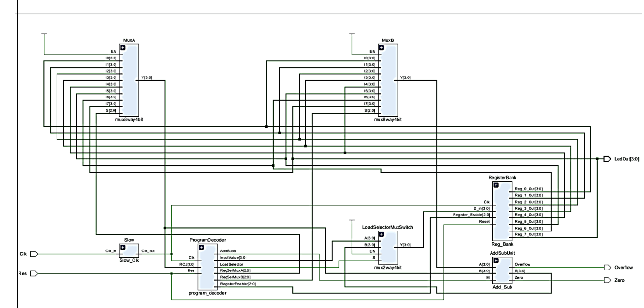Select S[3:0] output pin on AddSubUnit
This screenshot has height=308, width=644.
tap(521, 270)
